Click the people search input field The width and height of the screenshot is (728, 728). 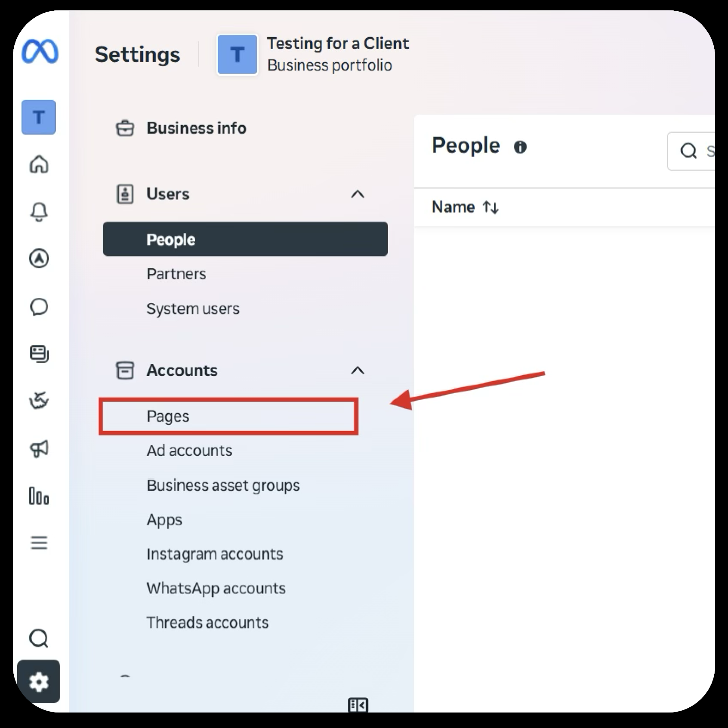tap(691, 151)
